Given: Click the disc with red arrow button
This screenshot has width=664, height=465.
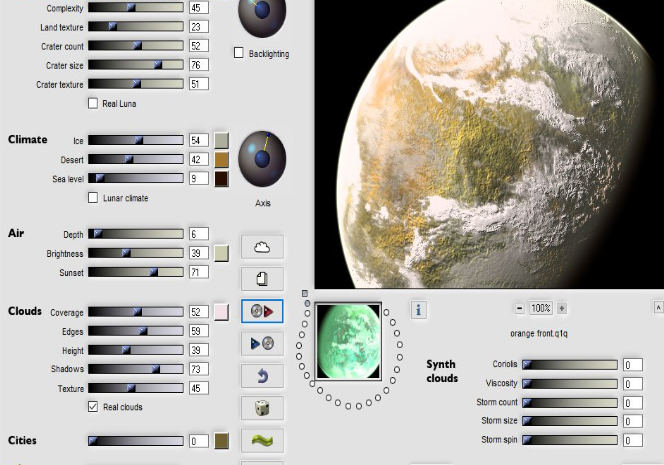Looking at the screenshot, I should click(262, 311).
